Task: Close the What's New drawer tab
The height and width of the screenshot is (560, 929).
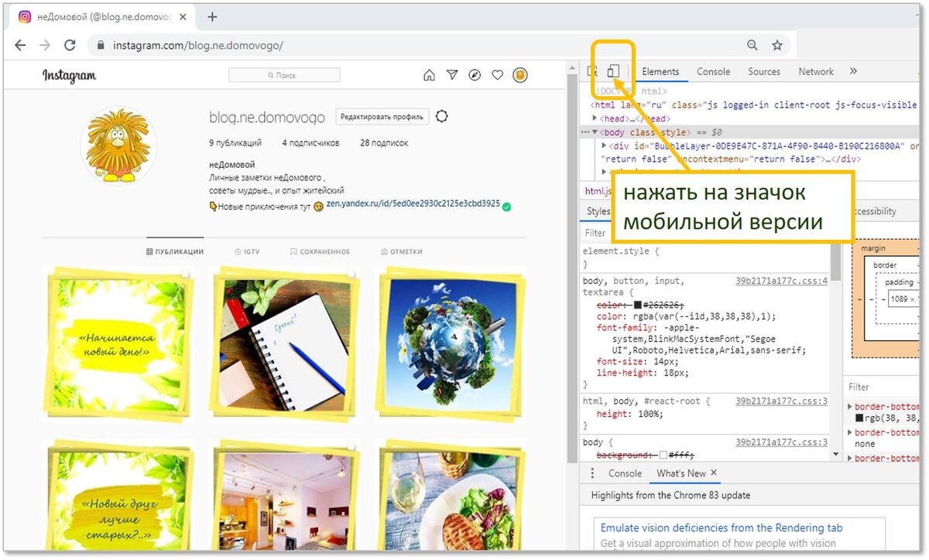Action: point(714,473)
